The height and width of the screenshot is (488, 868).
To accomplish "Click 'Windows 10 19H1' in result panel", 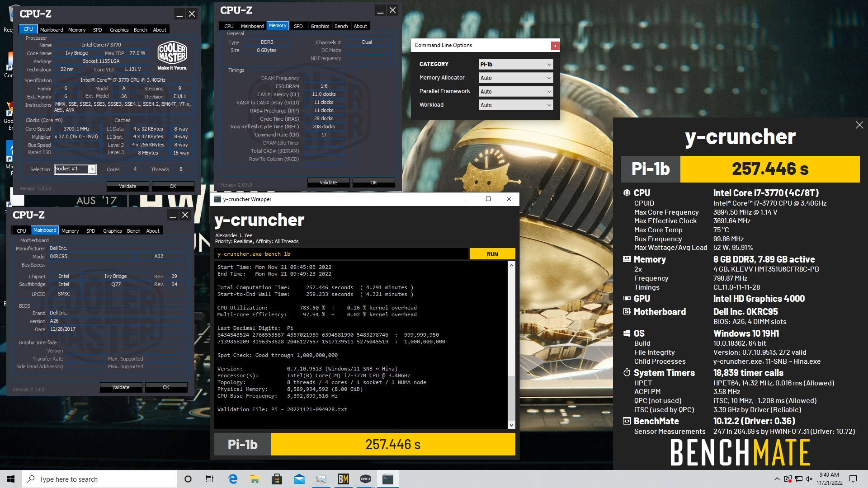I will pos(746,333).
